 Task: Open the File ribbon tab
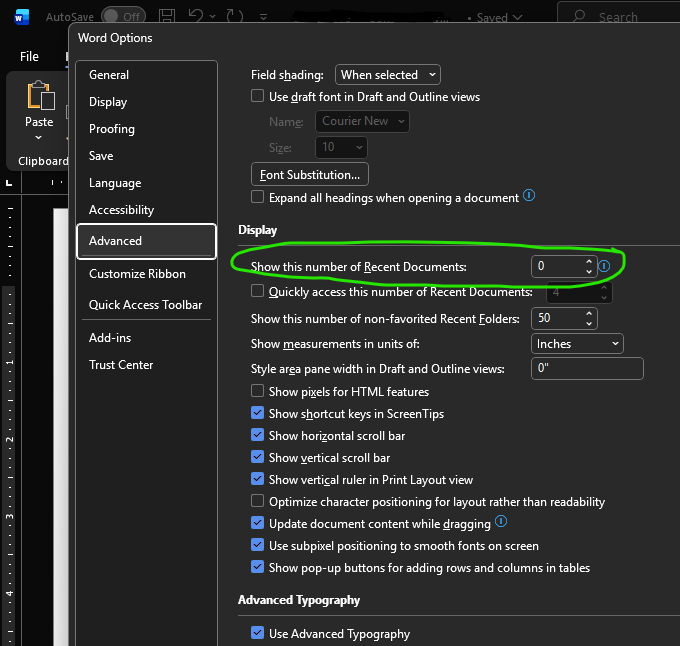pos(29,56)
